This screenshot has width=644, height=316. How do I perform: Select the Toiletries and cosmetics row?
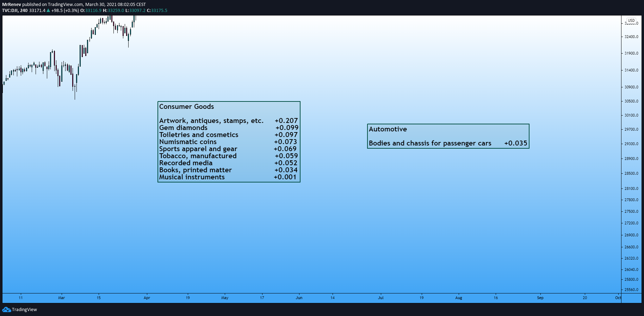pos(228,135)
